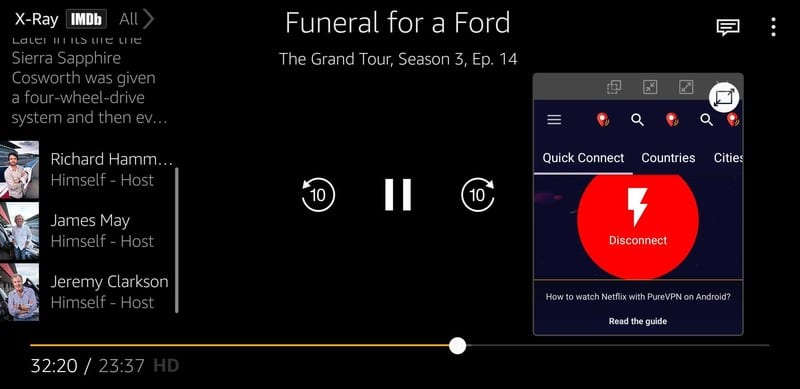This screenshot has width=800, height=389.
Task: Switch to the Countries tab
Action: click(x=668, y=158)
